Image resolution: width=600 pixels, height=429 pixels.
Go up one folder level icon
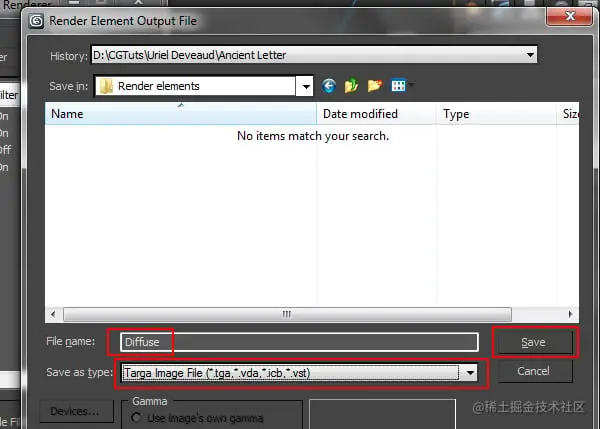351,86
